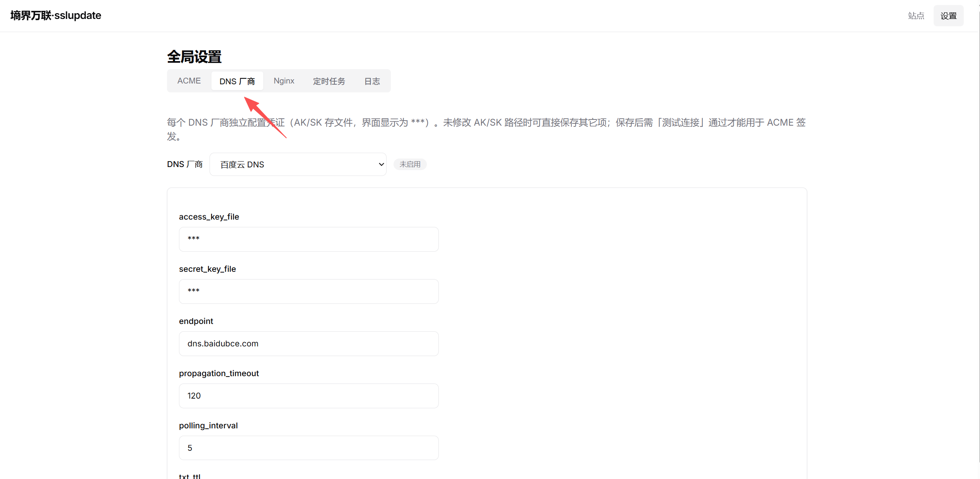Open the 墒界万联·sslupdate home logo

coord(56,15)
